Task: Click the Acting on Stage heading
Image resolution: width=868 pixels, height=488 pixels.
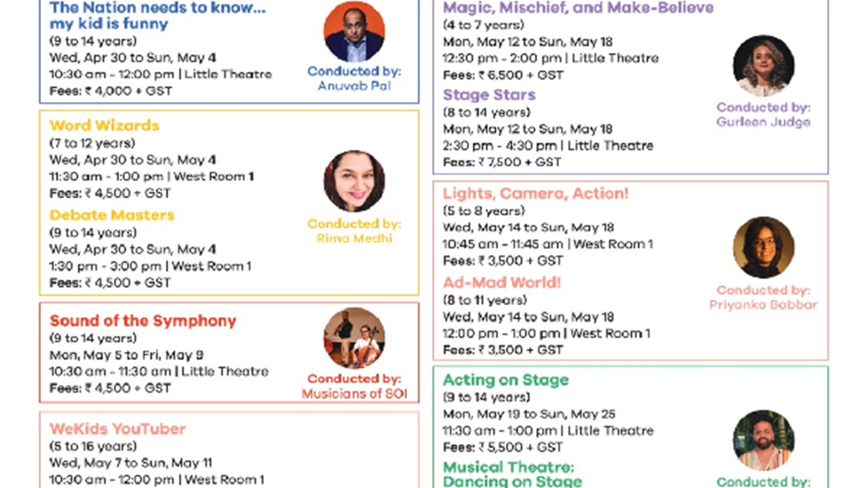Action: point(506,380)
